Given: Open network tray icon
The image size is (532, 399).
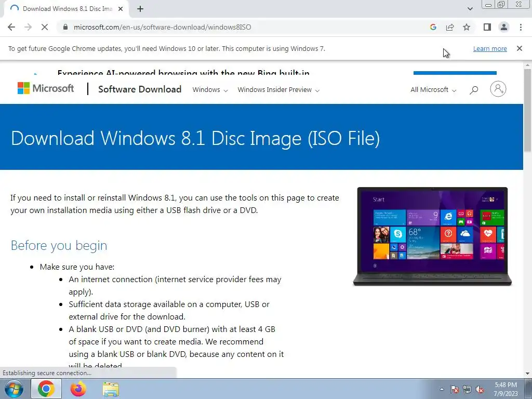Looking at the screenshot, I should point(467,389).
